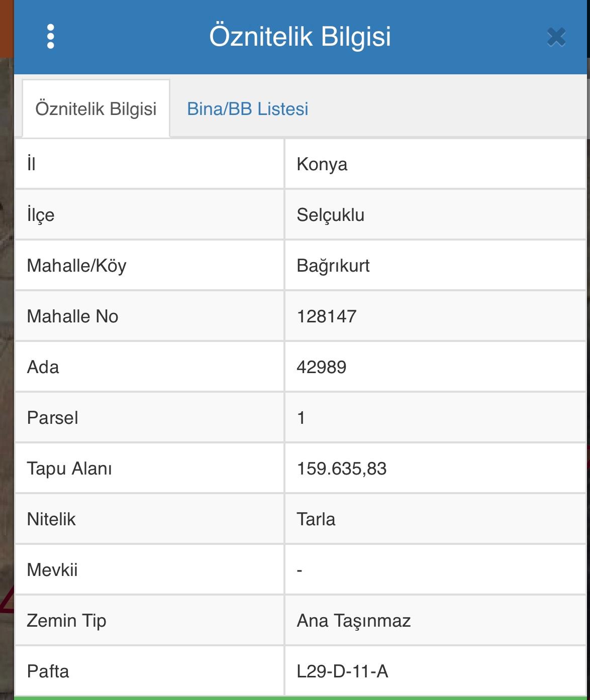
Task: Click the Mahalle/Köy row label
Action: pyautogui.click(x=76, y=266)
